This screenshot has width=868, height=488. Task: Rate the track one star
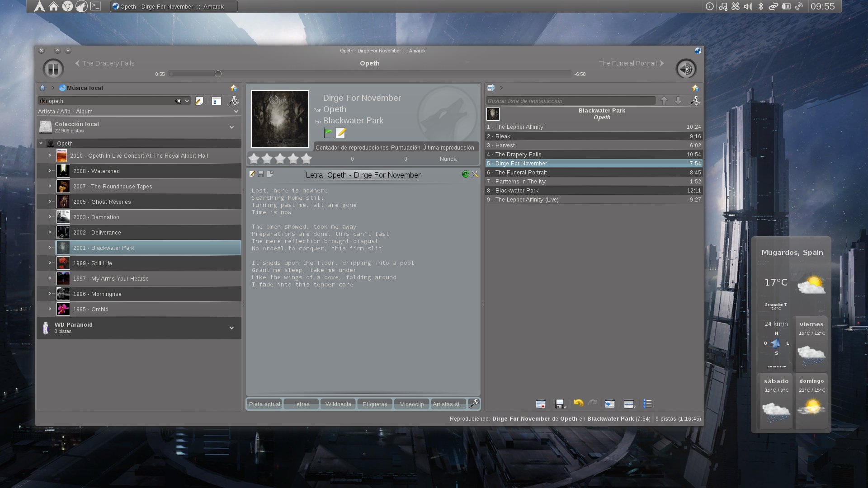point(254,159)
